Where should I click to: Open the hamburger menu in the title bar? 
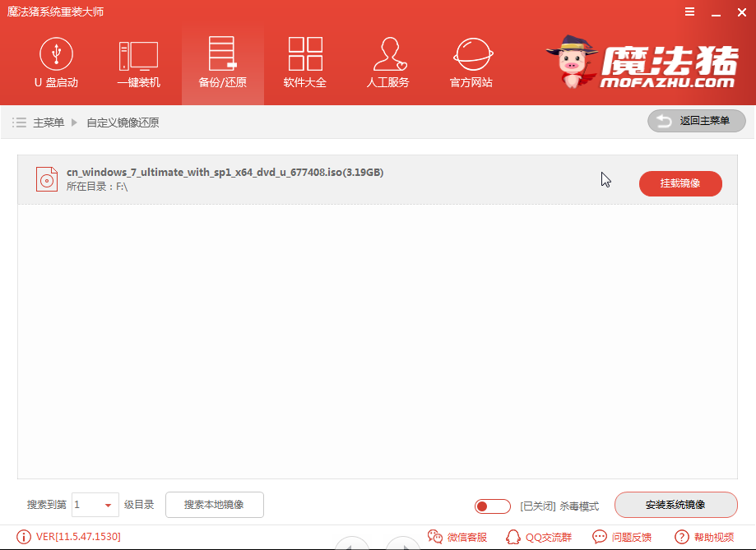coord(689,12)
